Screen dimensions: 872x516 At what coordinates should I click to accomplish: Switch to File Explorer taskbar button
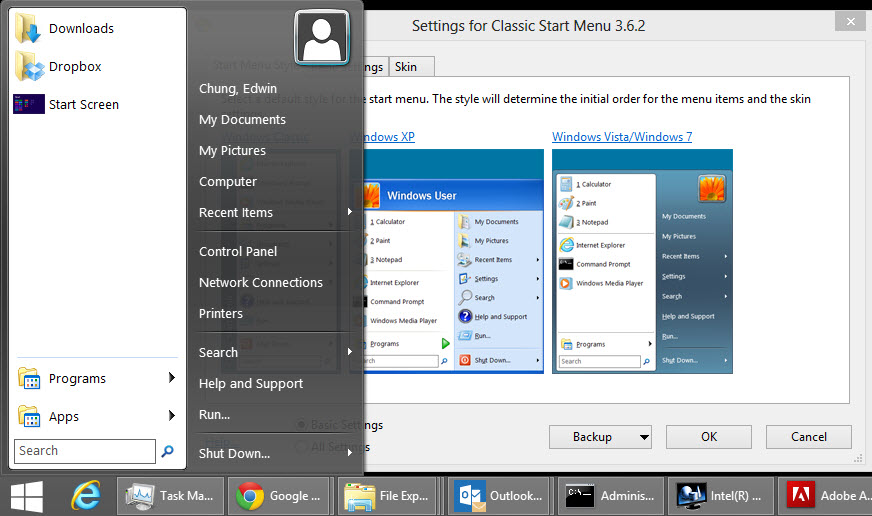coord(389,495)
